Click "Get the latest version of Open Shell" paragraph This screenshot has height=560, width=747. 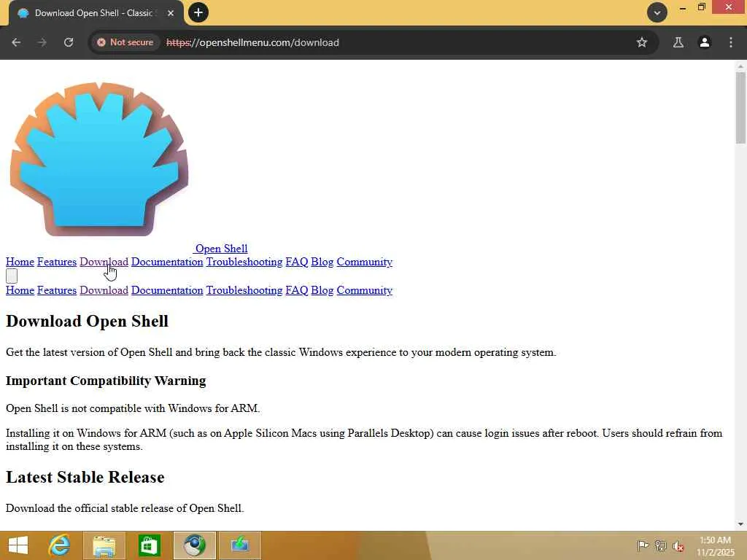click(281, 352)
